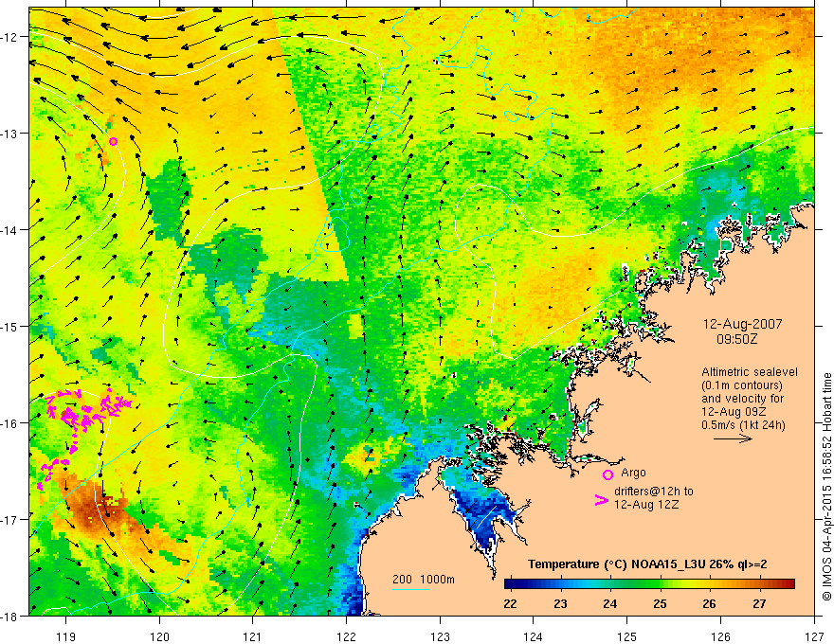Click the temperature colorbar gradient

pos(649,584)
